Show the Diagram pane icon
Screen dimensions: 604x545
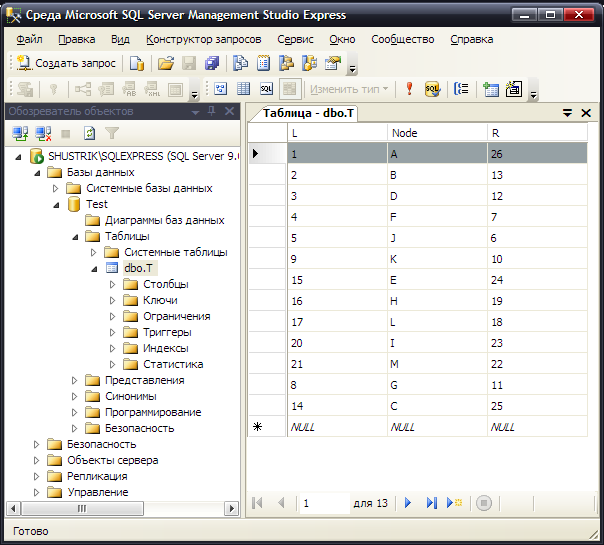click(x=220, y=89)
